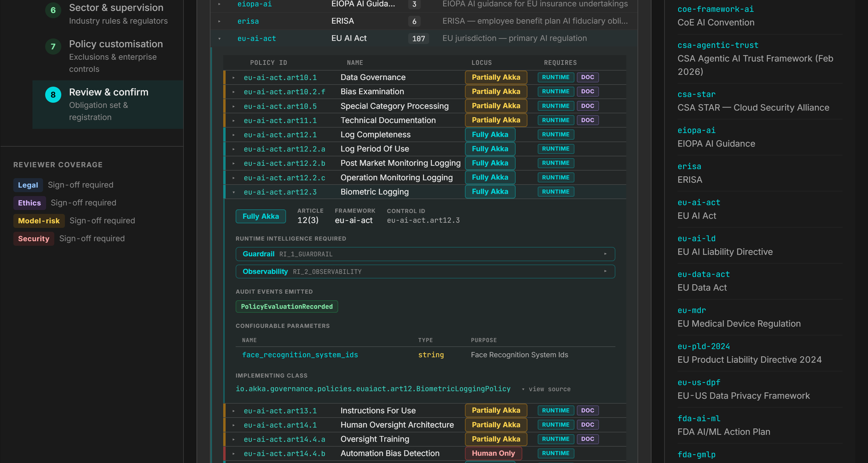Click the face_recognition_system_ids parameter

[300, 355]
